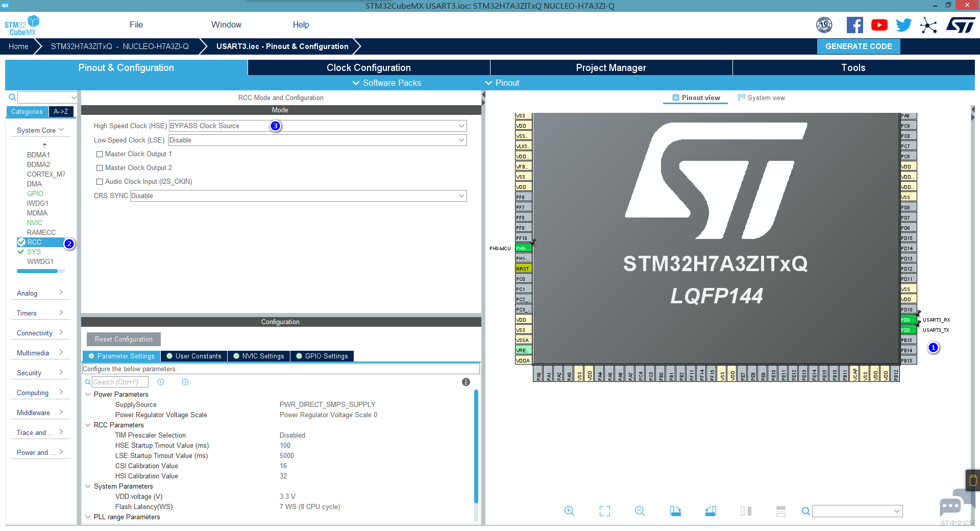Expand the Computing category
Viewport: 980px width, 531px height.
pos(40,393)
